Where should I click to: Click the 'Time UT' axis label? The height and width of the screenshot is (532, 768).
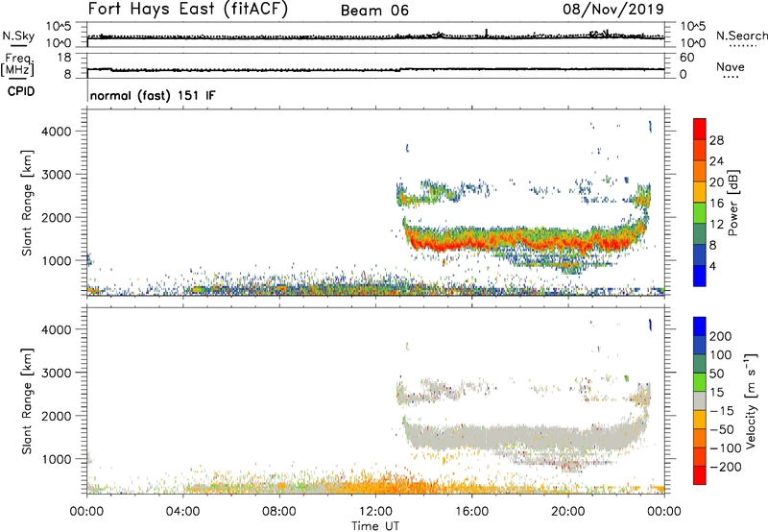tap(375, 526)
